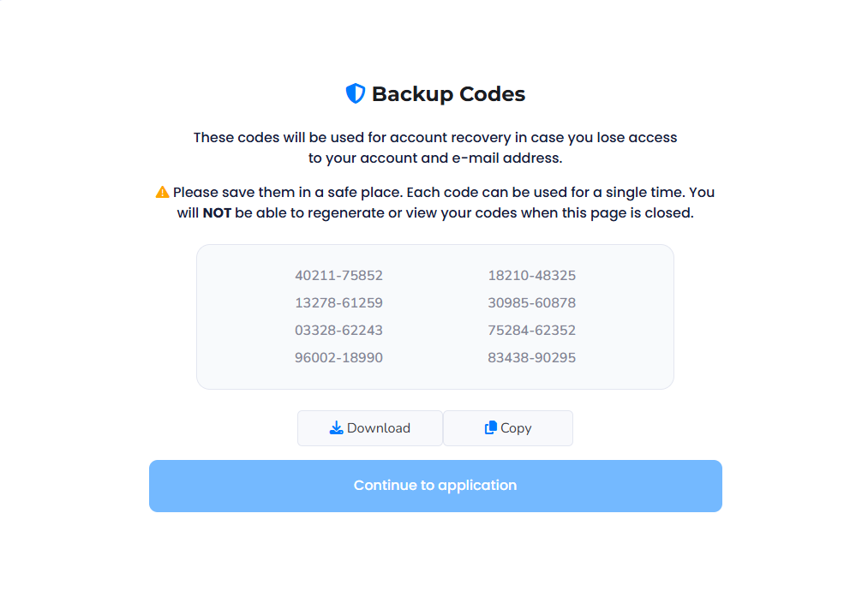Select backup code 13278-61259

(x=338, y=302)
